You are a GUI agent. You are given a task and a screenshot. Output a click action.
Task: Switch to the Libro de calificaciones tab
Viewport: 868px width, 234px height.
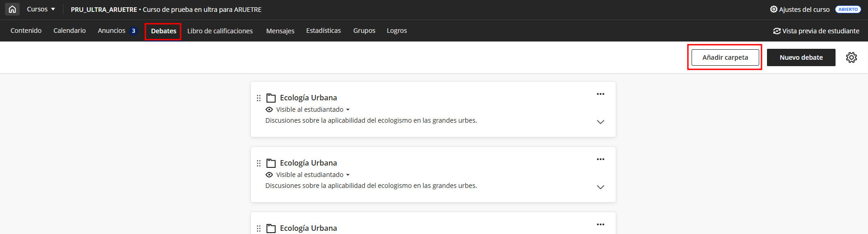point(220,31)
